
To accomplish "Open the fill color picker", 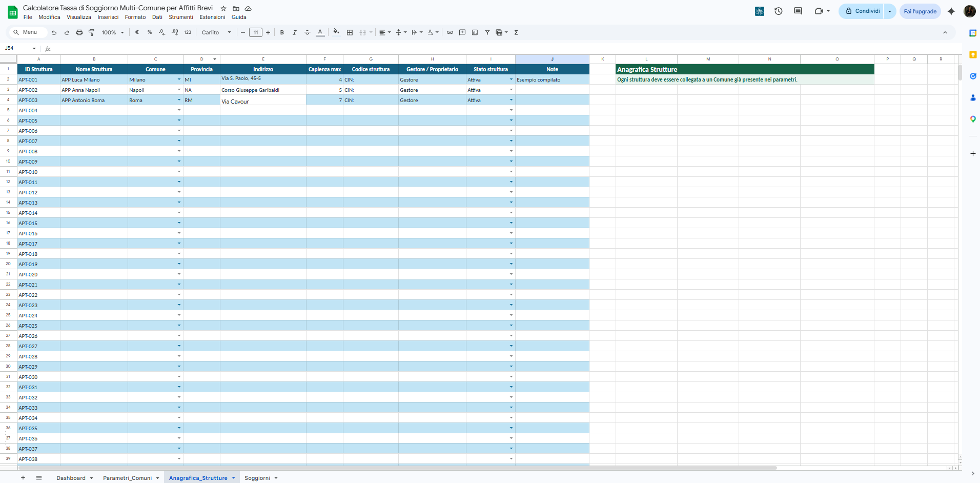I will [336, 32].
